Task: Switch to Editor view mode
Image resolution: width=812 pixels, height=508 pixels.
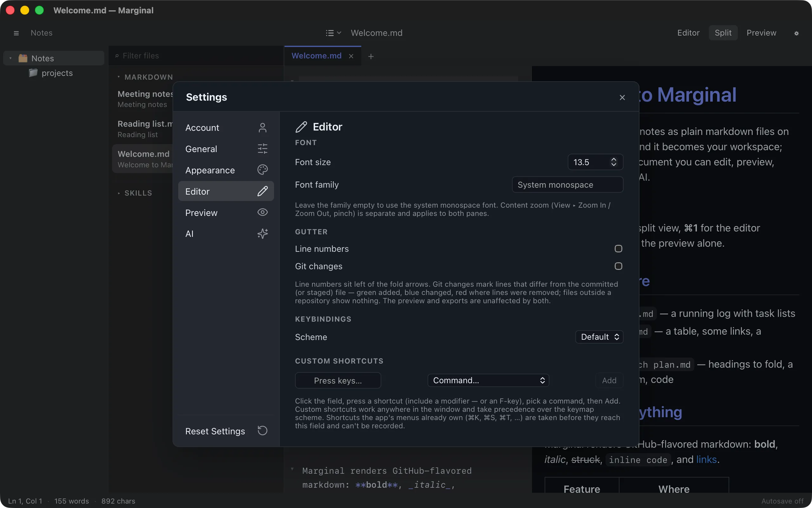Action: pyautogui.click(x=688, y=33)
